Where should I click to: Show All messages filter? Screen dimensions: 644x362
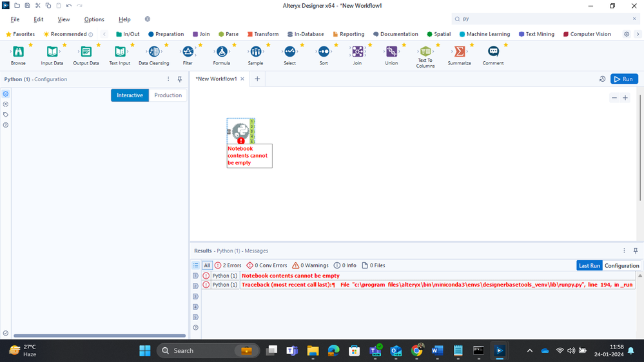[207, 265]
